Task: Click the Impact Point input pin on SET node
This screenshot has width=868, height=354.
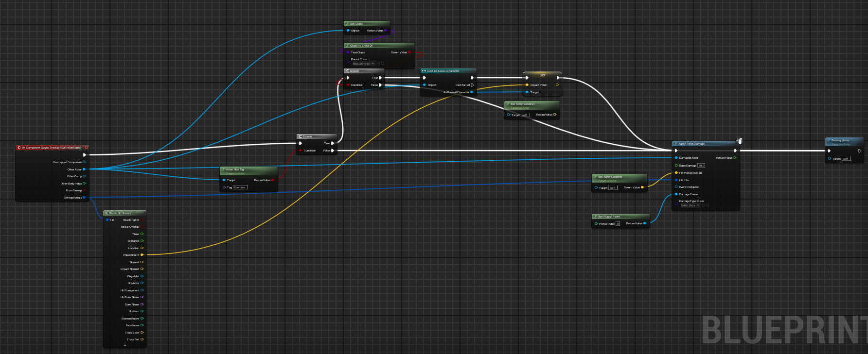Action: [x=527, y=85]
